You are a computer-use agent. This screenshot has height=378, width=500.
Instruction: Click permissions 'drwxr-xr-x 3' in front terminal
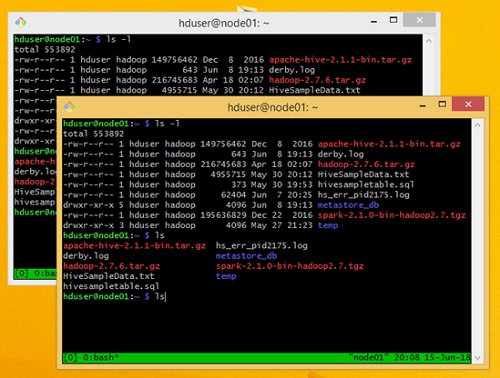click(x=93, y=225)
